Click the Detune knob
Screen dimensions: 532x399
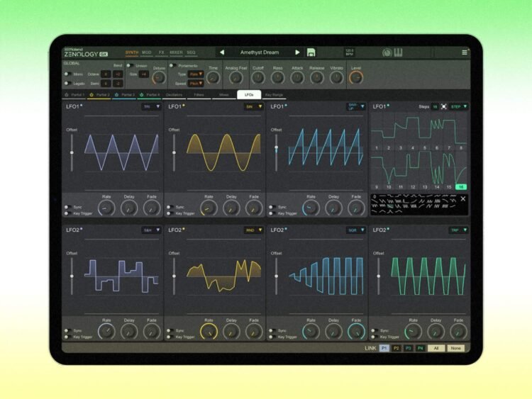click(x=159, y=78)
